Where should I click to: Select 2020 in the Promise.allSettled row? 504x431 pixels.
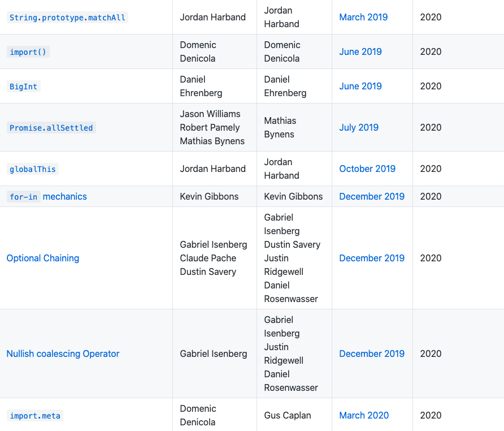pos(431,127)
